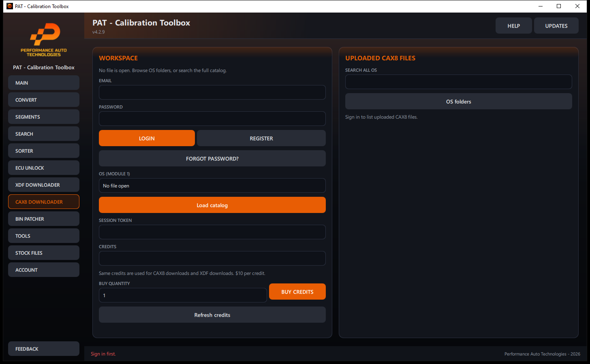Select CAX8 DOWNLOADER in sidebar
This screenshot has width=590, height=364.
pyautogui.click(x=44, y=202)
